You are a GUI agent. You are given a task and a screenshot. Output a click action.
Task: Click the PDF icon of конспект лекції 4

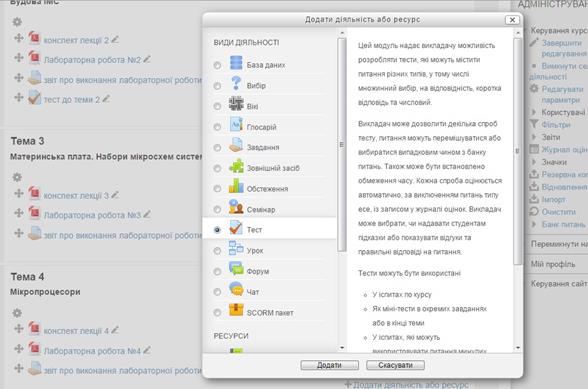pos(34,328)
